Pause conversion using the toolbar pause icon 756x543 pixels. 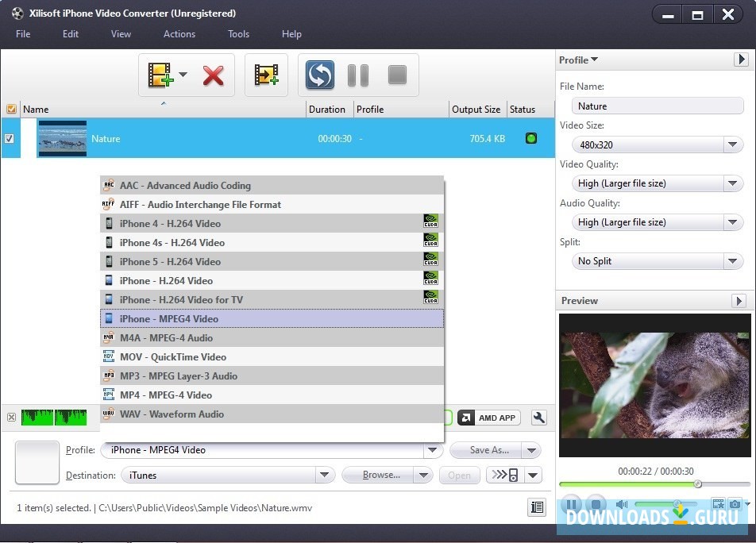(358, 75)
